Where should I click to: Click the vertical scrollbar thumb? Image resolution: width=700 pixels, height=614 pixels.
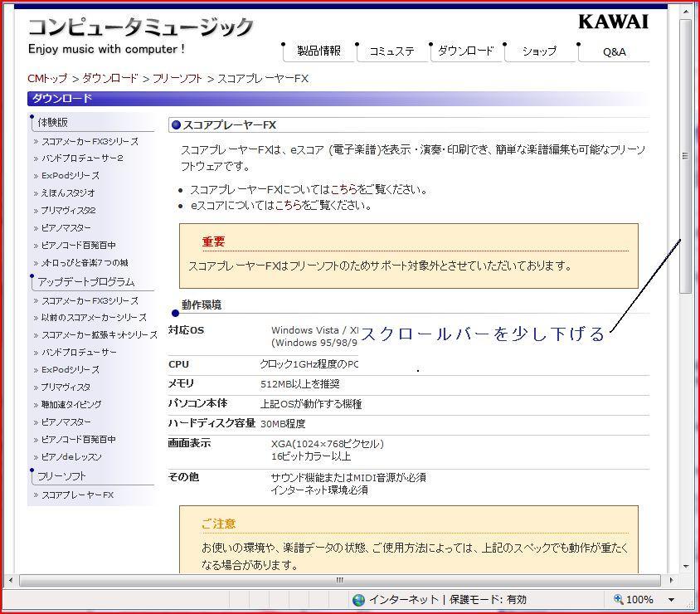click(685, 155)
